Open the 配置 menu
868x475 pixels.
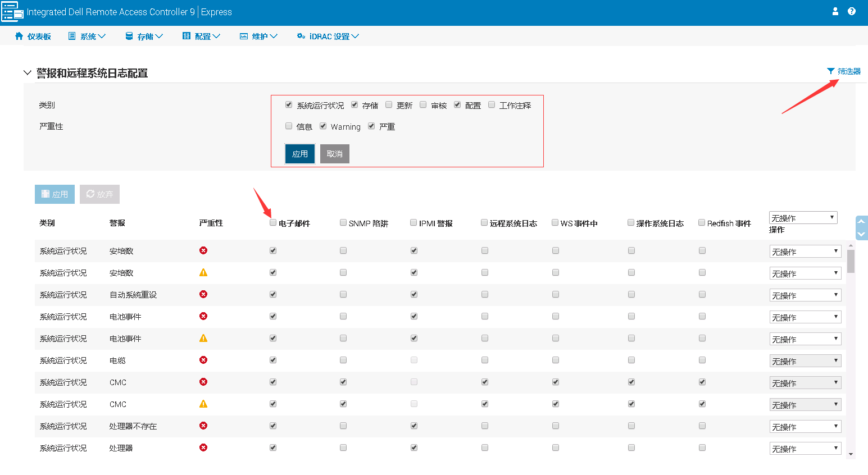(202, 36)
